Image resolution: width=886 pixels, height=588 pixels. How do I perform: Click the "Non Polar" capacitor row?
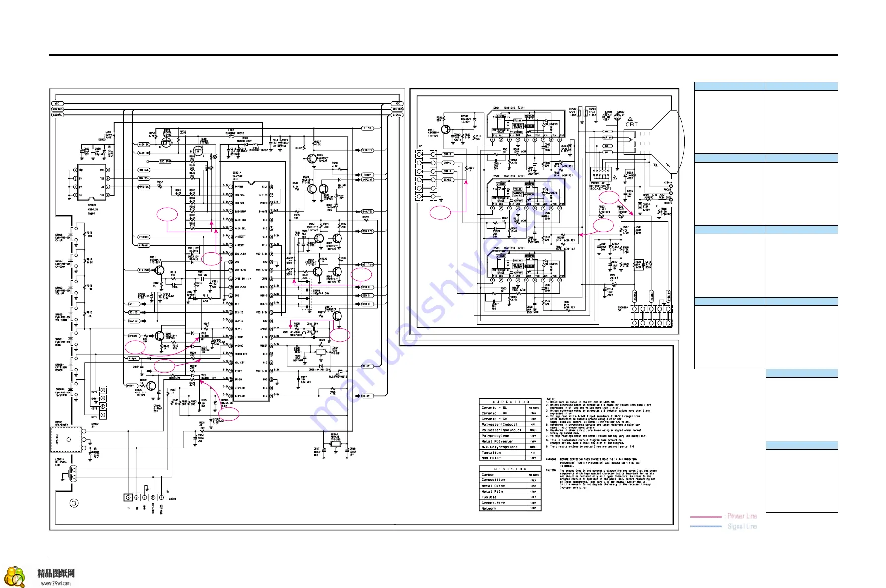510,458
